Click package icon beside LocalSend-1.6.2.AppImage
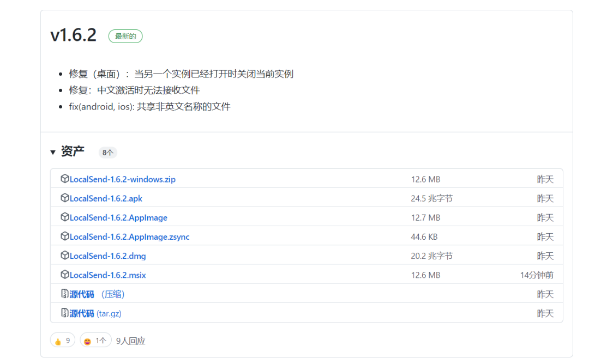Image resolution: width=589 pixels, height=364 pixels. pyautogui.click(x=65, y=217)
